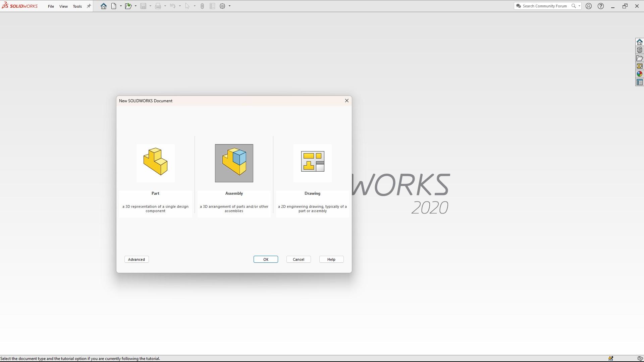
Task: Open Design Library task pane tab
Action: (640, 50)
